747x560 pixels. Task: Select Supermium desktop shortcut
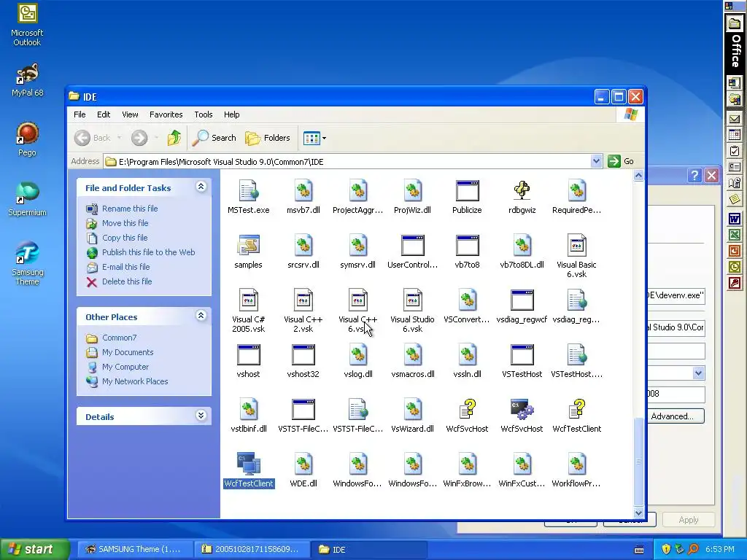[27, 198]
